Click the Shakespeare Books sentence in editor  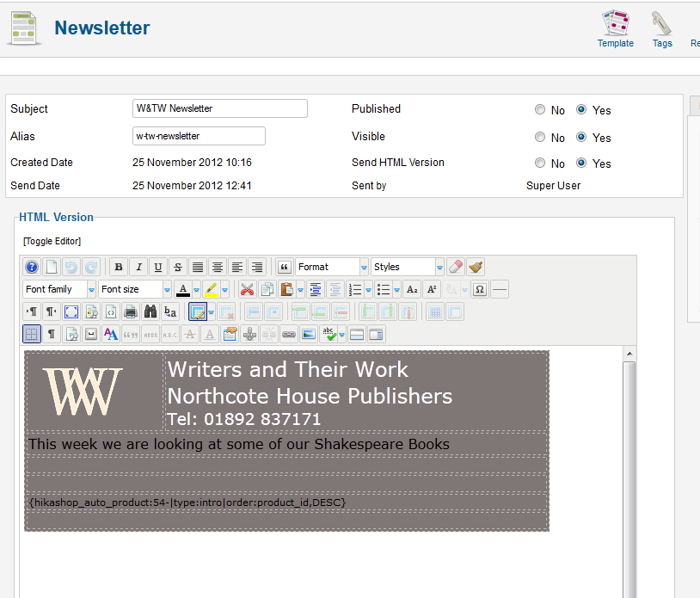tap(239, 444)
